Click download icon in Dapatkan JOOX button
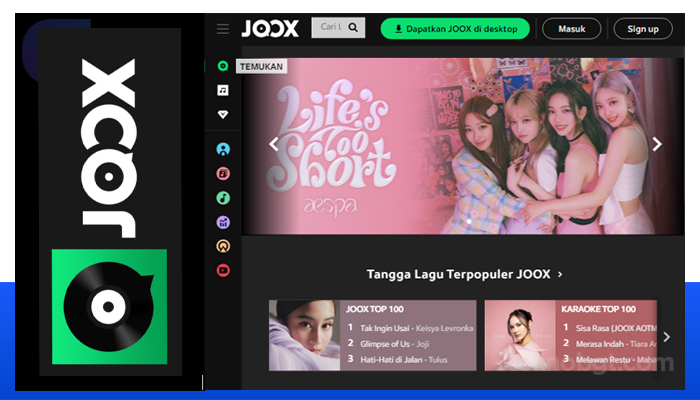 click(399, 29)
